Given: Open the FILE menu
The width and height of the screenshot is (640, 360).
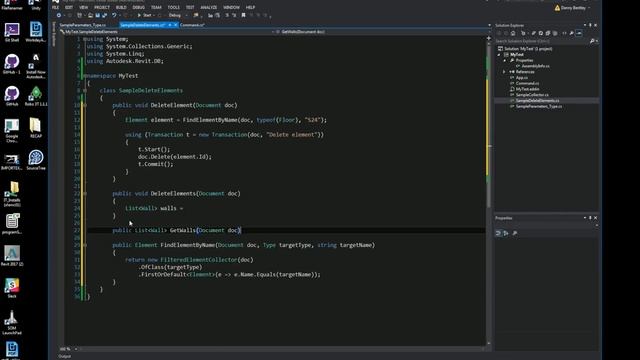Looking at the screenshot, I should 56,7.
